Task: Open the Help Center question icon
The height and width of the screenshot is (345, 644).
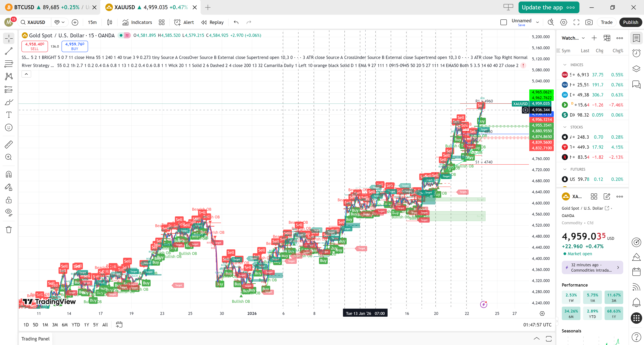Action: click(x=636, y=337)
